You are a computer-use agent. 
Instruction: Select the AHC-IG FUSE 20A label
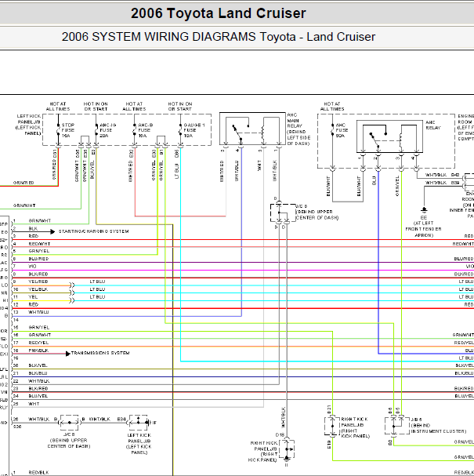click(107, 130)
